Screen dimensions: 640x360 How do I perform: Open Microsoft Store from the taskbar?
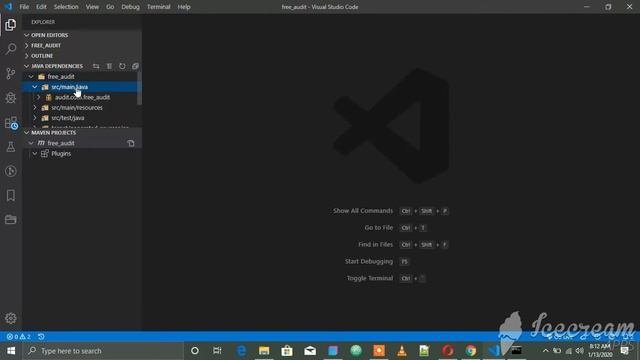287,351
